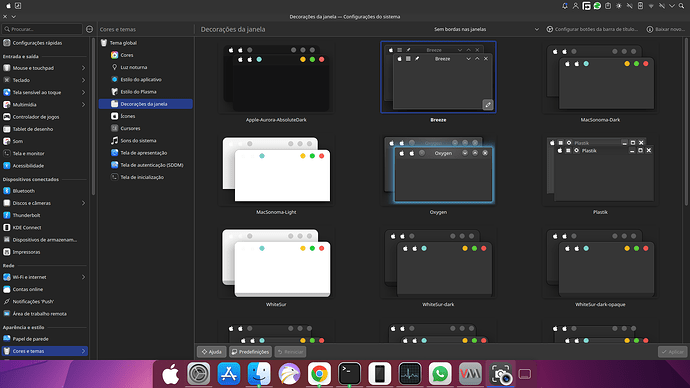Open Tela de apresentação page
This screenshot has width=690, height=388.
point(146,153)
